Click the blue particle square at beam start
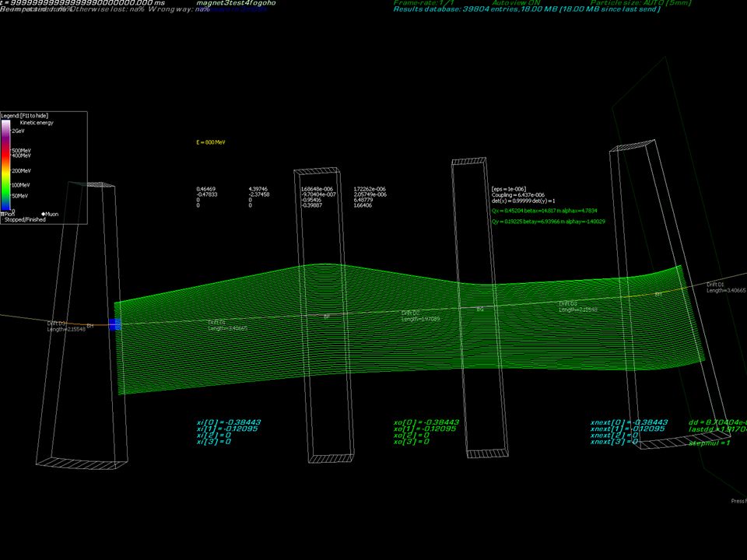 (115, 324)
